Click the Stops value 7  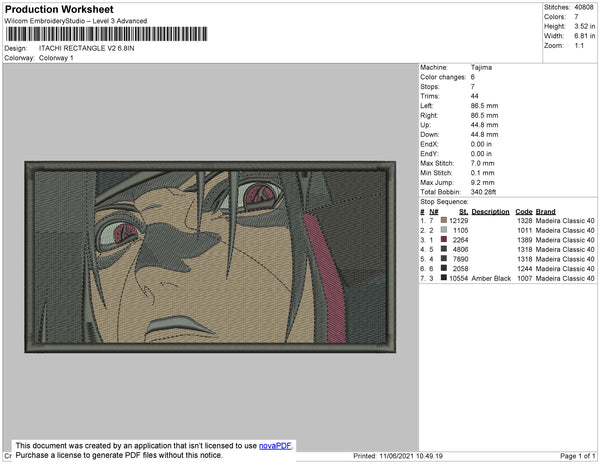click(473, 86)
